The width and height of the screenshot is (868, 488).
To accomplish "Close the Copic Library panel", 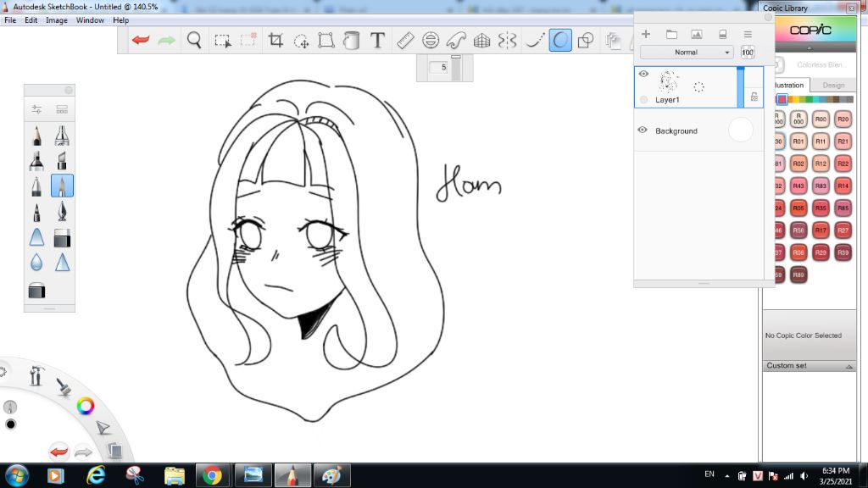I will pyautogui.click(x=851, y=8).
